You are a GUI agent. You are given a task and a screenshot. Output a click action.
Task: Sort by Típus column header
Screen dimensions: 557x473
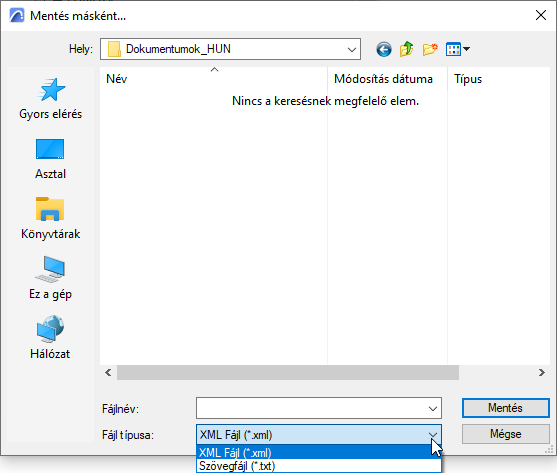tap(499, 79)
